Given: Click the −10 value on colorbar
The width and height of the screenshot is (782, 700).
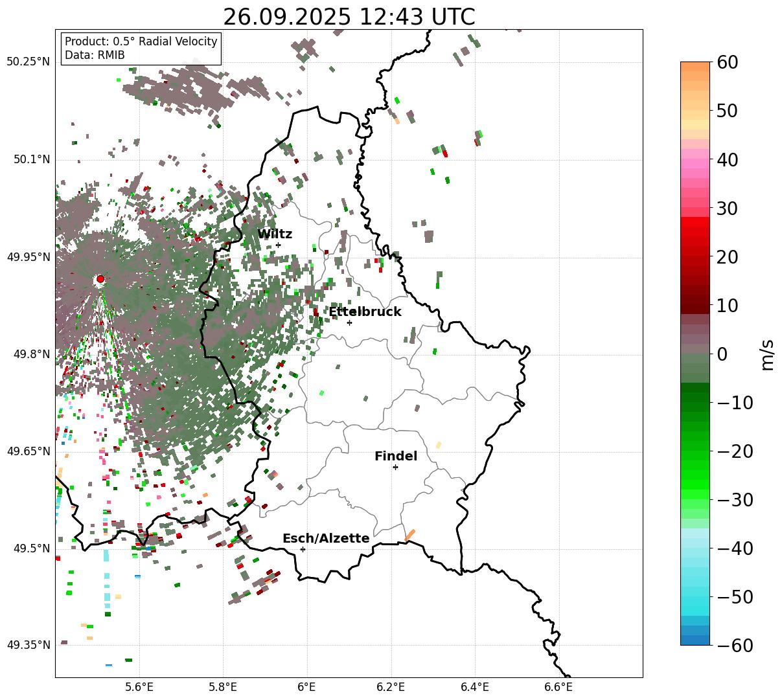Looking at the screenshot, I should click(x=735, y=403).
